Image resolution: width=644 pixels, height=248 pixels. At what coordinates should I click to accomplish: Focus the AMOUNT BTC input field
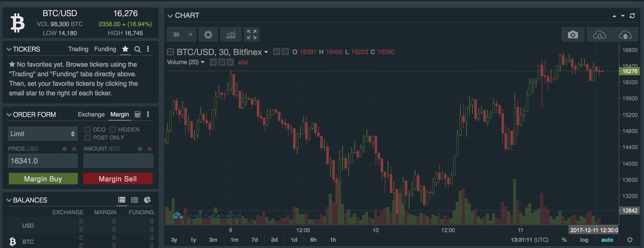[118, 161]
